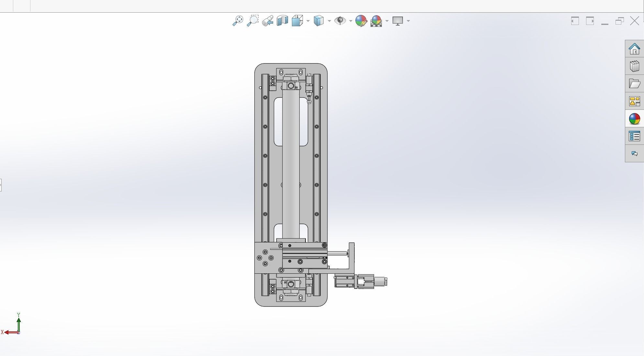
Task: Click the Apply Scene icon
Action: coord(376,21)
